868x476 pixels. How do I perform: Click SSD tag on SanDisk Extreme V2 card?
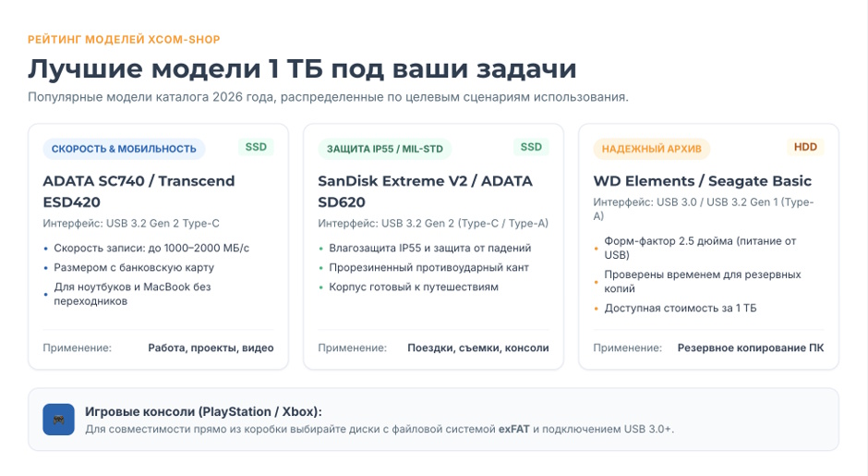[x=531, y=147]
